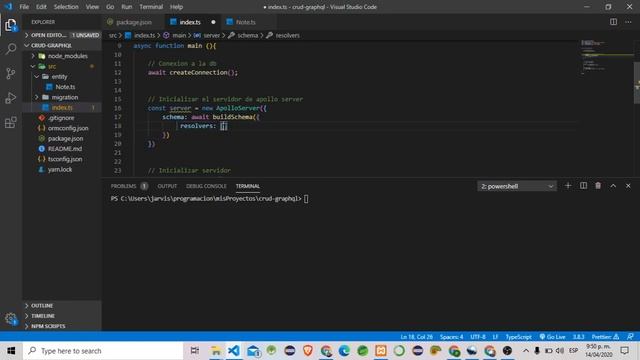This screenshot has width=640, height=360.
Task: Close the terminal panel
Action: (628, 186)
